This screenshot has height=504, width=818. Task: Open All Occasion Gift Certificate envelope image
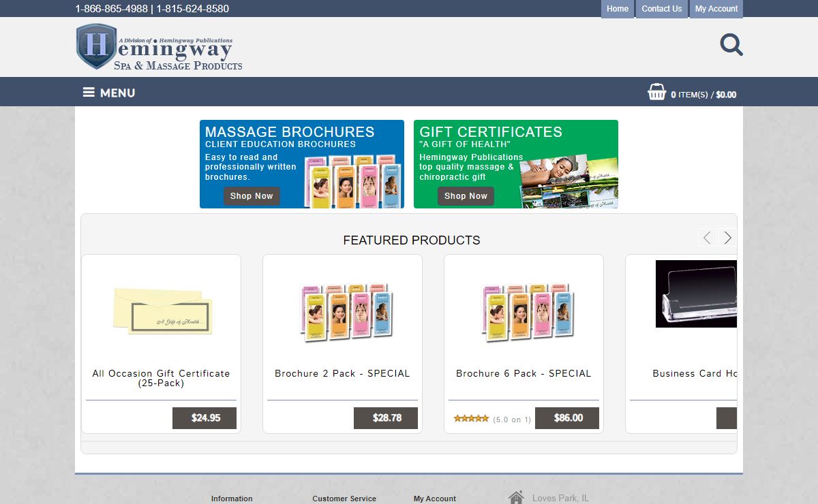click(x=162, y=311)
